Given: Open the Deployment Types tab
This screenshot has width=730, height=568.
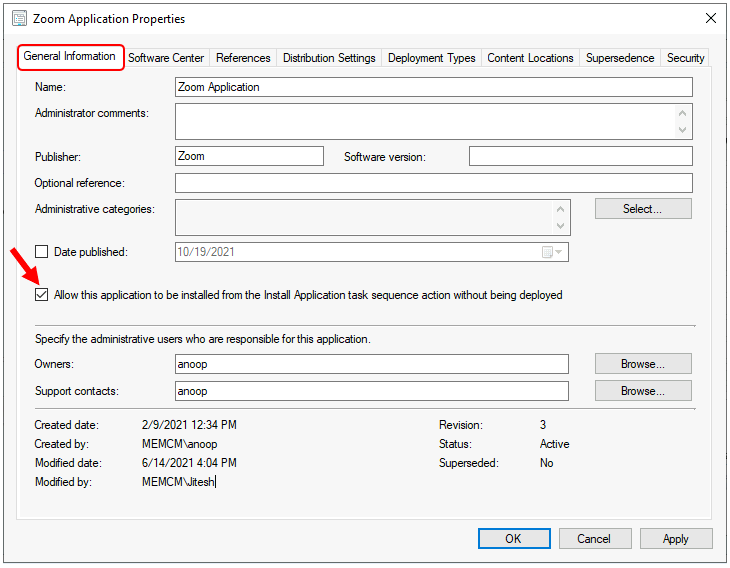Looking at the screenshot, I should coord(431,58).
